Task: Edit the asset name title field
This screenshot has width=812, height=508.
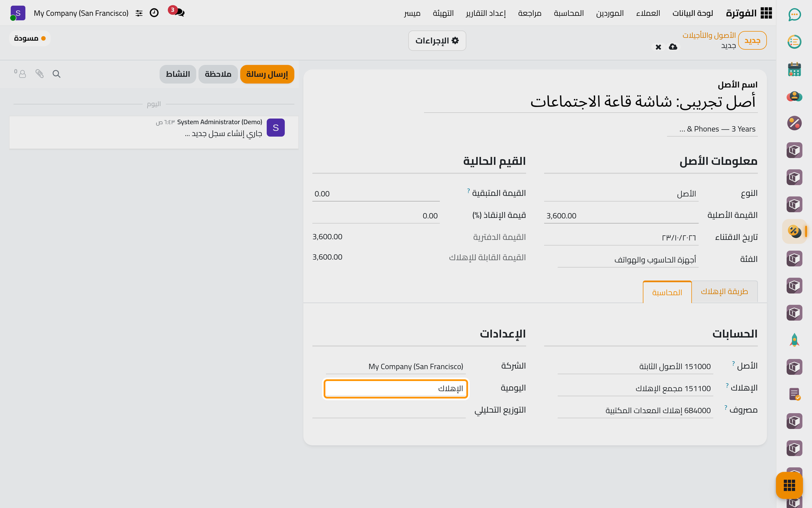Action: click(x=590, y=102)
